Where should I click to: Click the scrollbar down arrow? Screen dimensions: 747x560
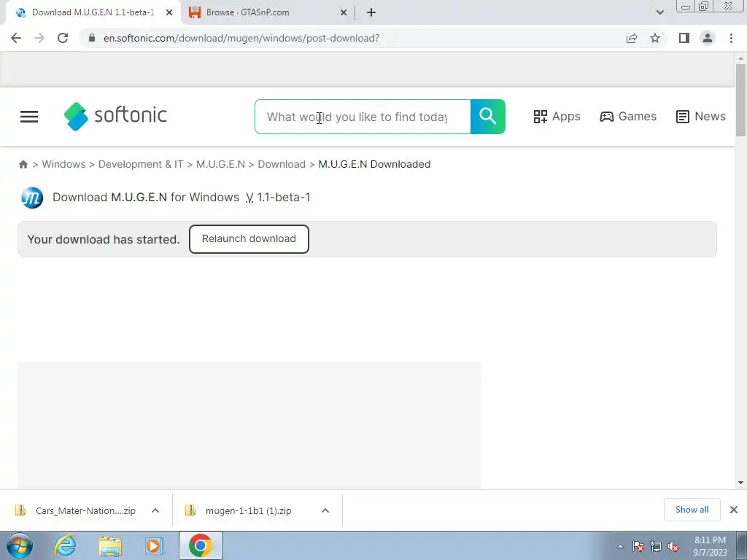740,483
